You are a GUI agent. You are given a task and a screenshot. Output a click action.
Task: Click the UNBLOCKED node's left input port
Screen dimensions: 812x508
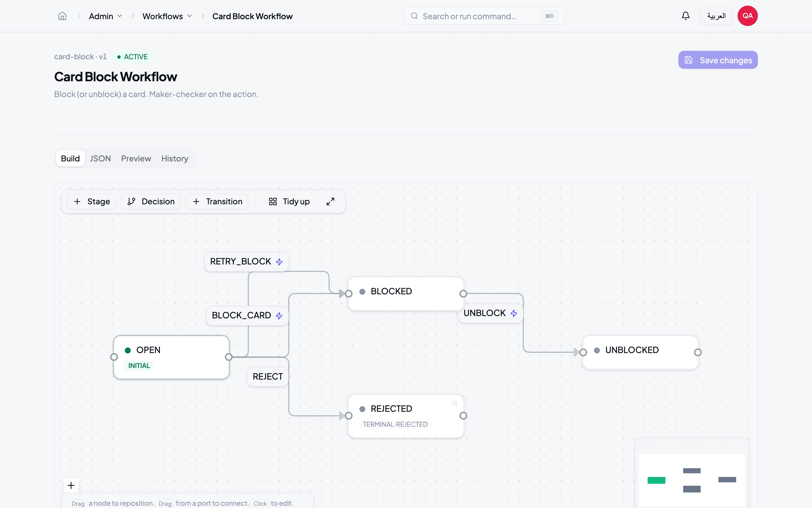(x=583, y=352)
